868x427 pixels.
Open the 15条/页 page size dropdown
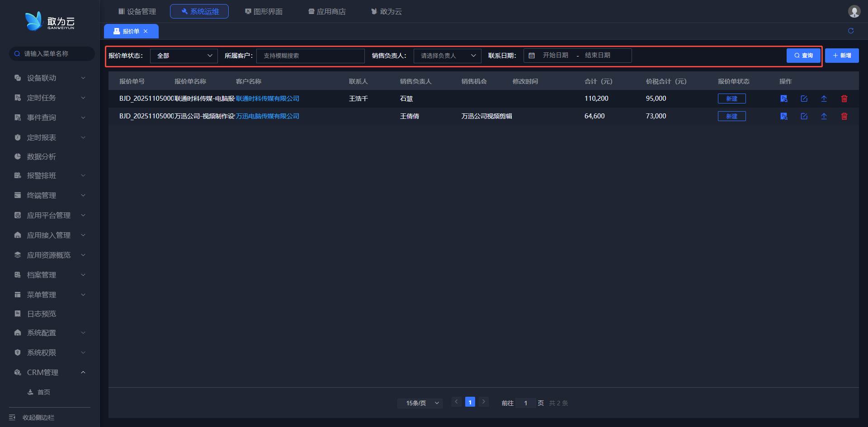pos(420,403)
